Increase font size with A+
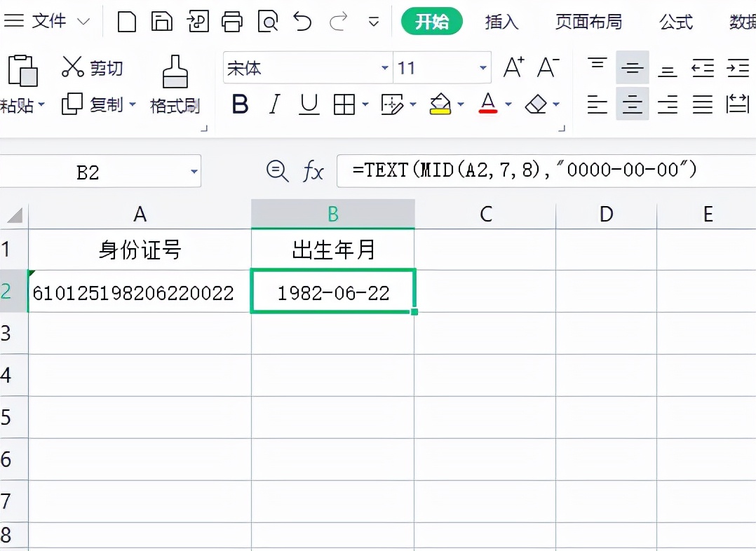This screenshot has width=756, height=551. click(x=513, y=67)
